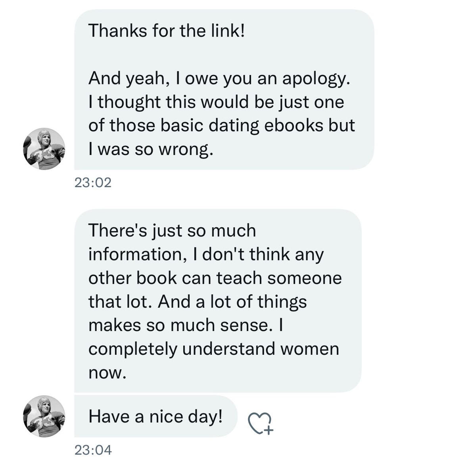Click the line "other book can teach someone"
The image size is (476, 465).
tap(215, 278)
